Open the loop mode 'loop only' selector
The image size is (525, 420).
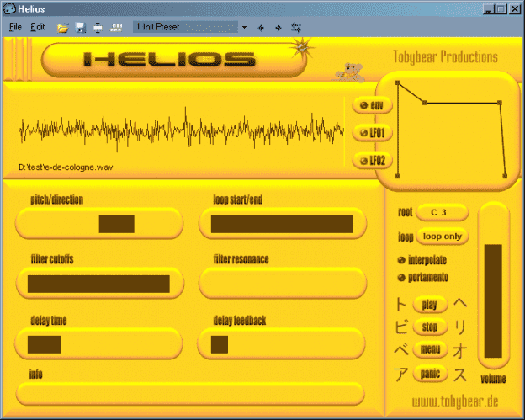[442, 237]
